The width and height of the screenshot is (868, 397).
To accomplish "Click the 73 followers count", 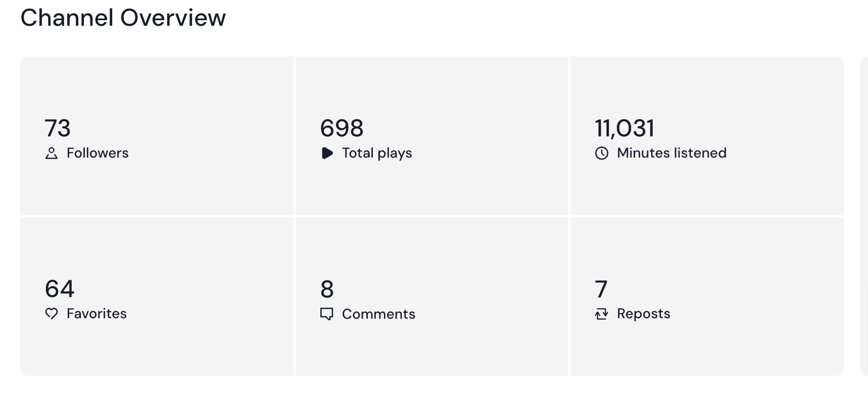I will point(58,128).
